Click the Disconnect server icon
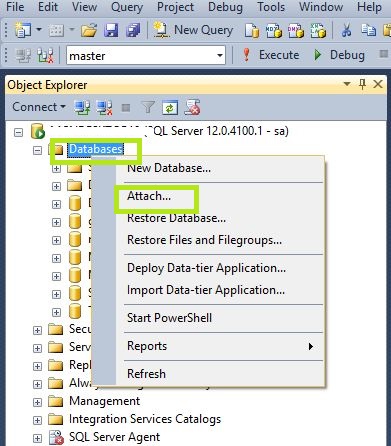 click(104, 108)
